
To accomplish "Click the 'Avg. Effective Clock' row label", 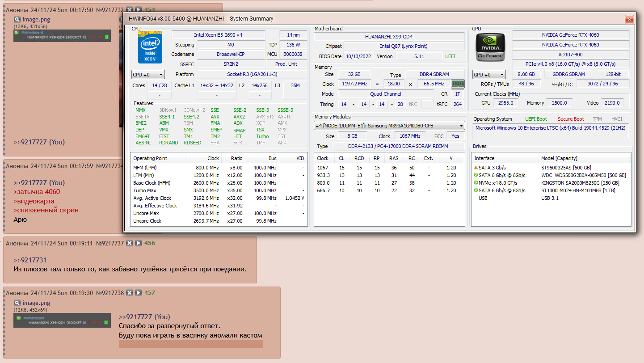I will (155, 206).
